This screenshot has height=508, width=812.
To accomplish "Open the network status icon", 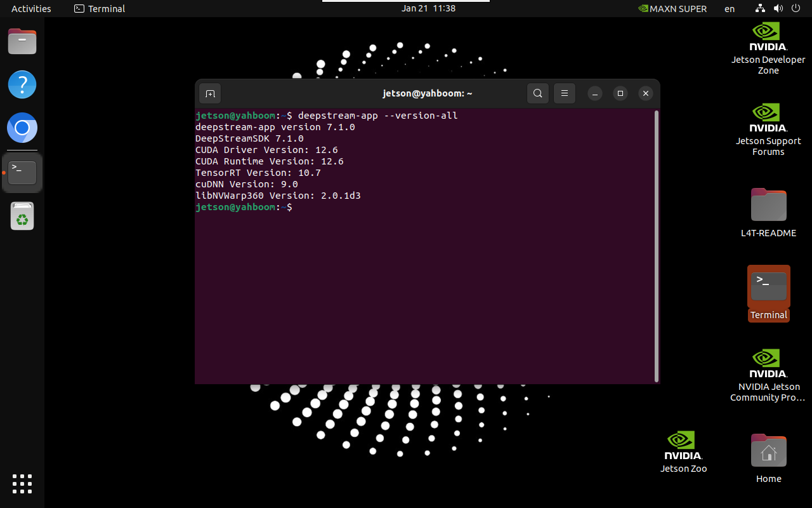I will [760, 9].
